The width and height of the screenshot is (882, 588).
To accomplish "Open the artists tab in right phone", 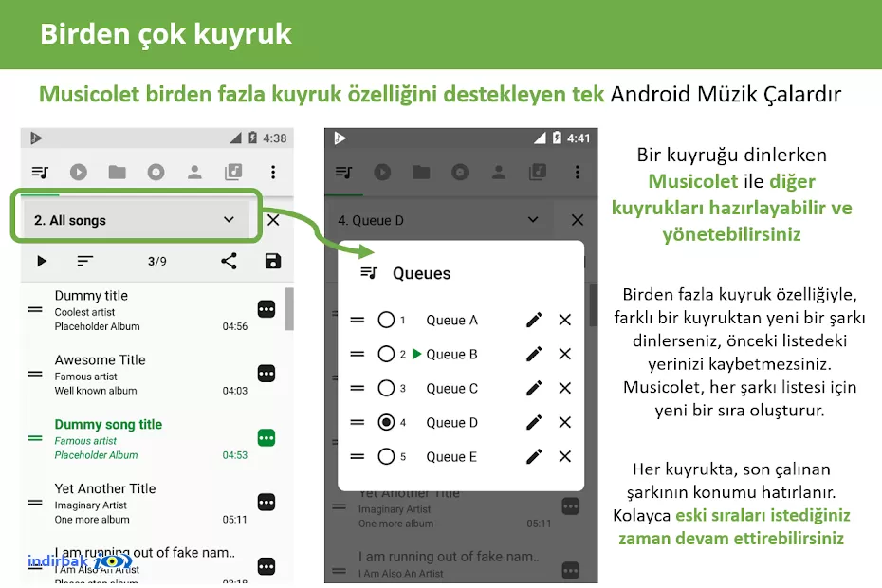I will tap(498, 173).
